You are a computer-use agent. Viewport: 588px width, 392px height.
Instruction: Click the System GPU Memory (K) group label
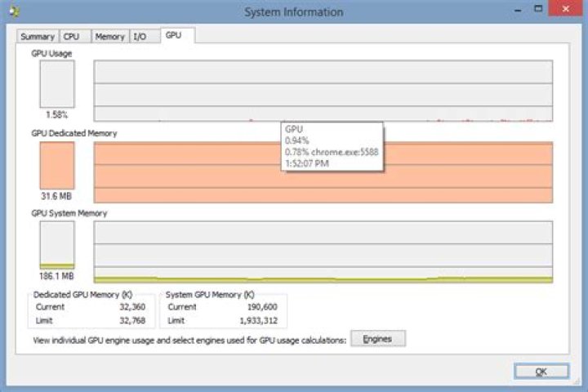click(210, 295)
